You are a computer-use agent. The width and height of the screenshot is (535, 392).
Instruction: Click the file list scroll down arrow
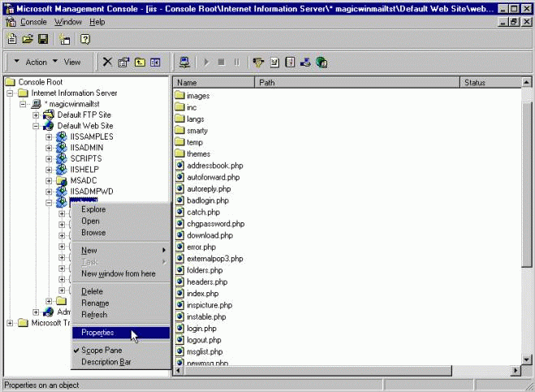[526, 360]
